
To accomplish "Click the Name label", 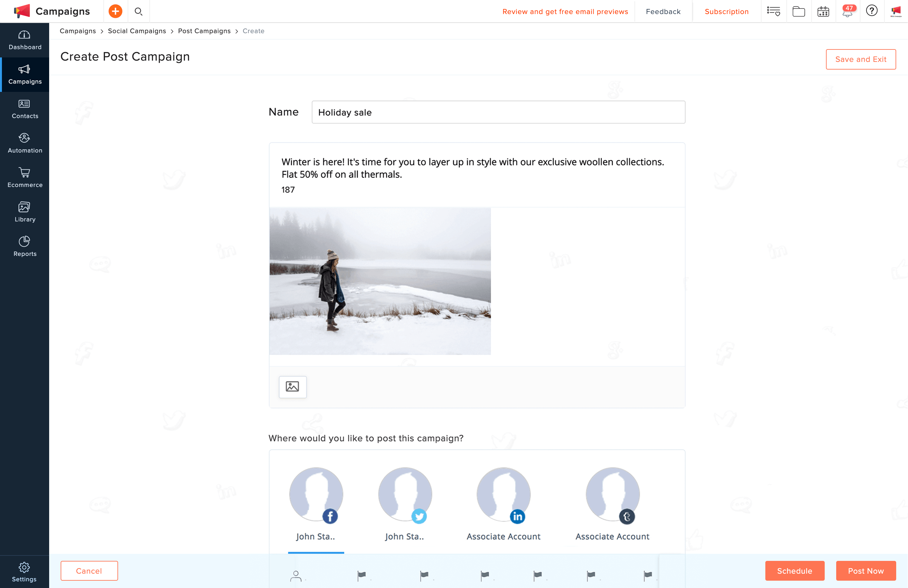I will pos(283,112).
